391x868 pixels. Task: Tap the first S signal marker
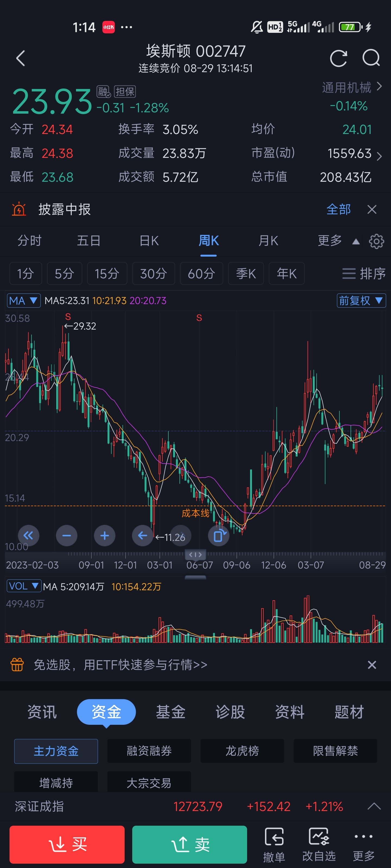(x=68, y=317)
